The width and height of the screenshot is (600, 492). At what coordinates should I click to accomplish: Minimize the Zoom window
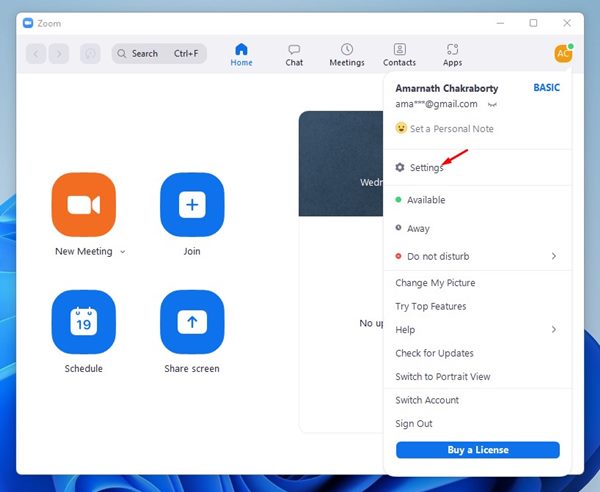click(500, 23)
